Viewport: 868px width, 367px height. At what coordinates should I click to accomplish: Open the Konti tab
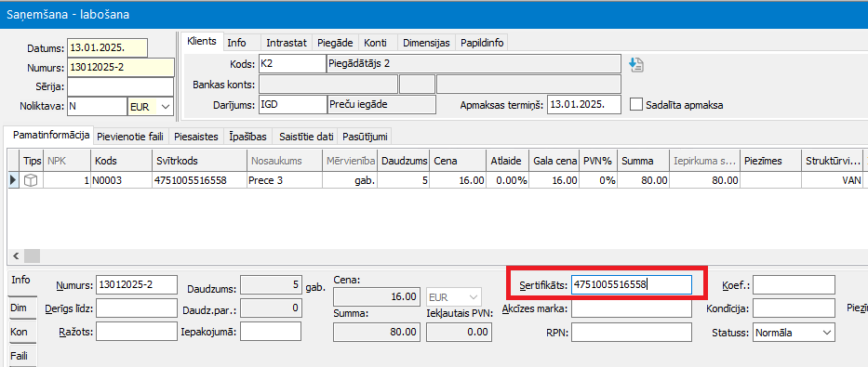375,43
